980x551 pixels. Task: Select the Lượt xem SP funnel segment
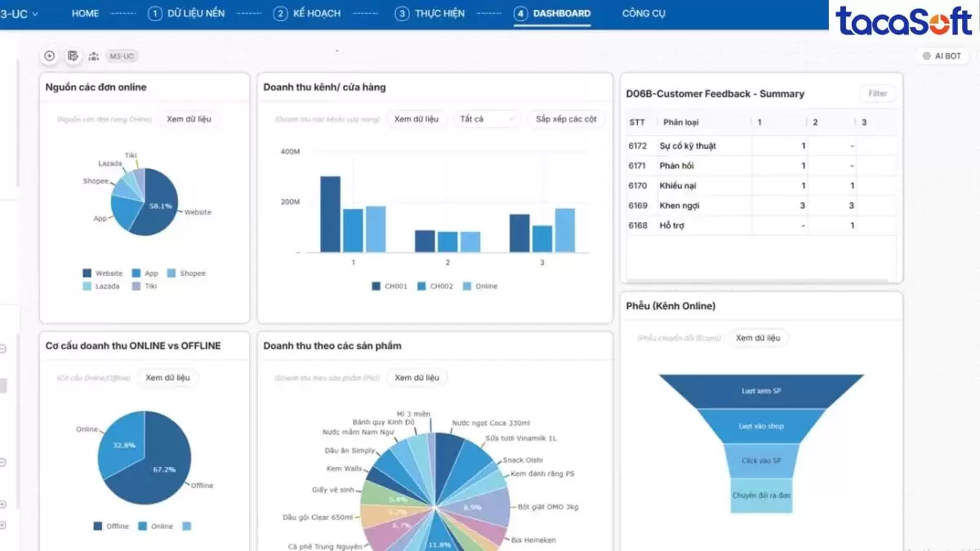(760, 391)
